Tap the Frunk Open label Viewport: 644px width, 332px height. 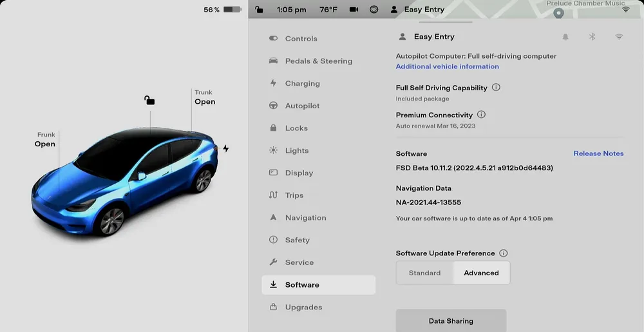coord(45,140)
